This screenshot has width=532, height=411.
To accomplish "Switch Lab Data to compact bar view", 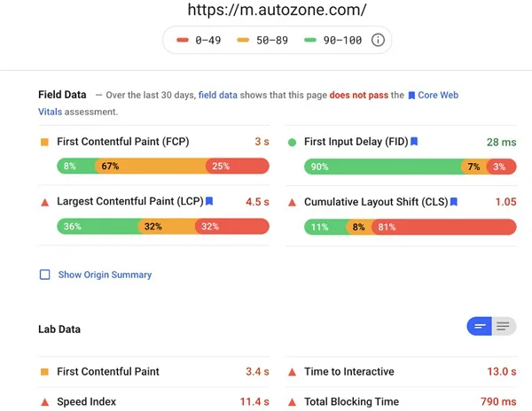I will pos(480,327).
